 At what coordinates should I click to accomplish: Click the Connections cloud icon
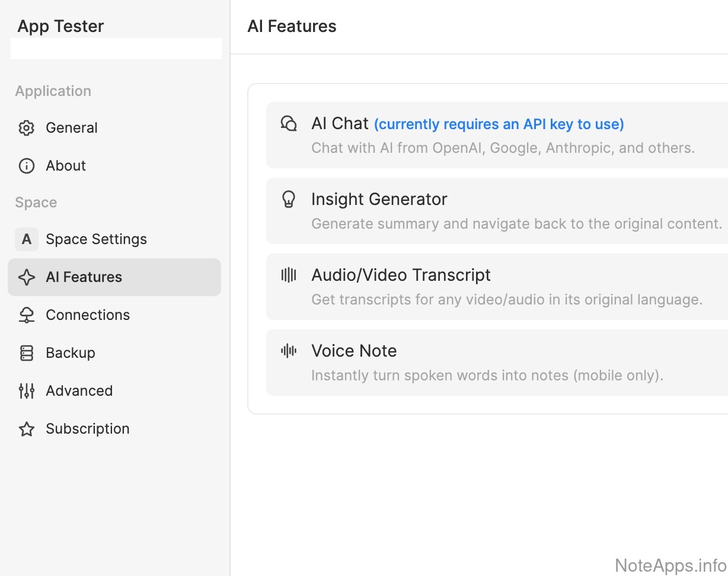tap(27, 315)
